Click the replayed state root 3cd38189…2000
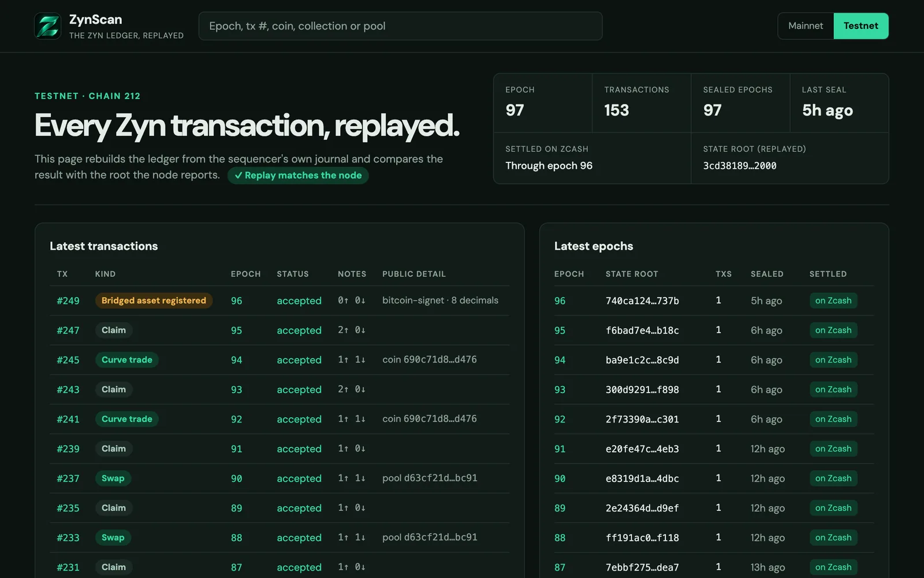This screenshot has width=924, height=578. (x=740, y=166)
